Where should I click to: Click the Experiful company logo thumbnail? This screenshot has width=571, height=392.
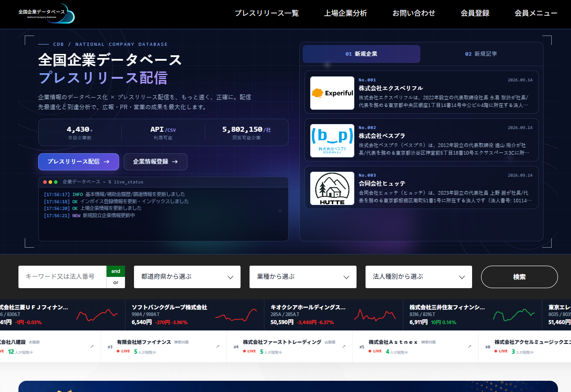tap(332, 93)
